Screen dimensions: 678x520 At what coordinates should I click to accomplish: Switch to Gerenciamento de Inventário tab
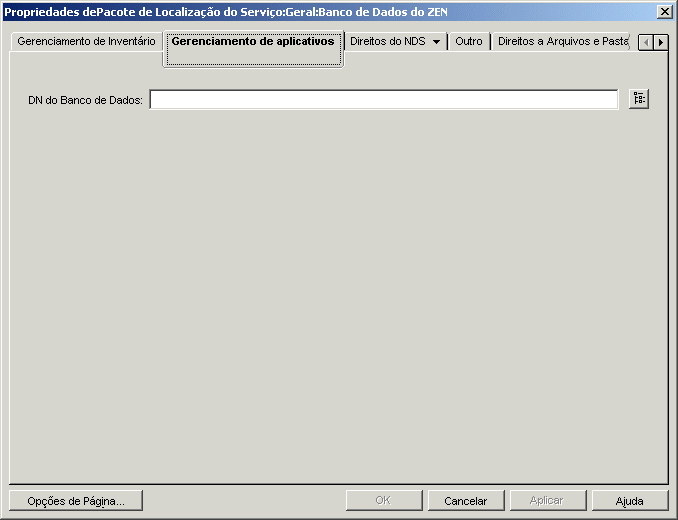(x=86, y=41)
